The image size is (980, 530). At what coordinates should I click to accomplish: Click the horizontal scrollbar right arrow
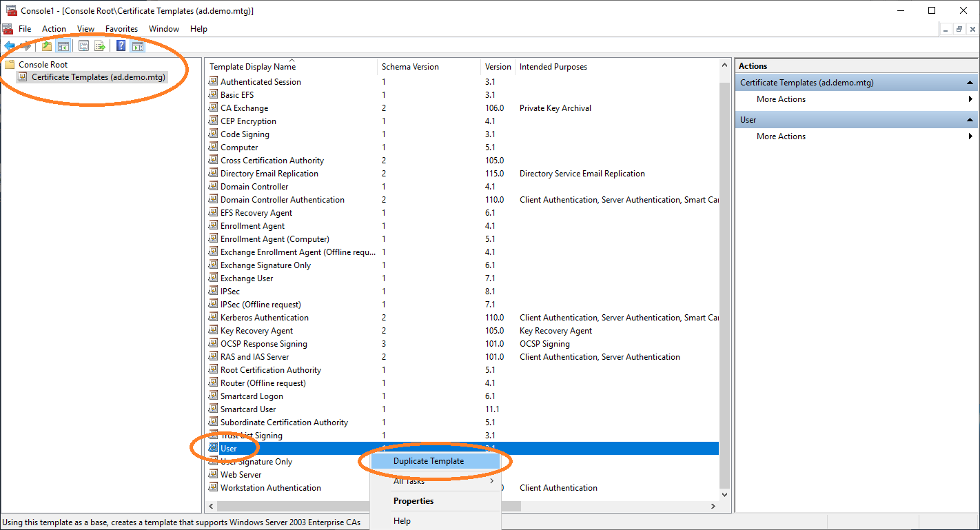[x=713, y=507]
